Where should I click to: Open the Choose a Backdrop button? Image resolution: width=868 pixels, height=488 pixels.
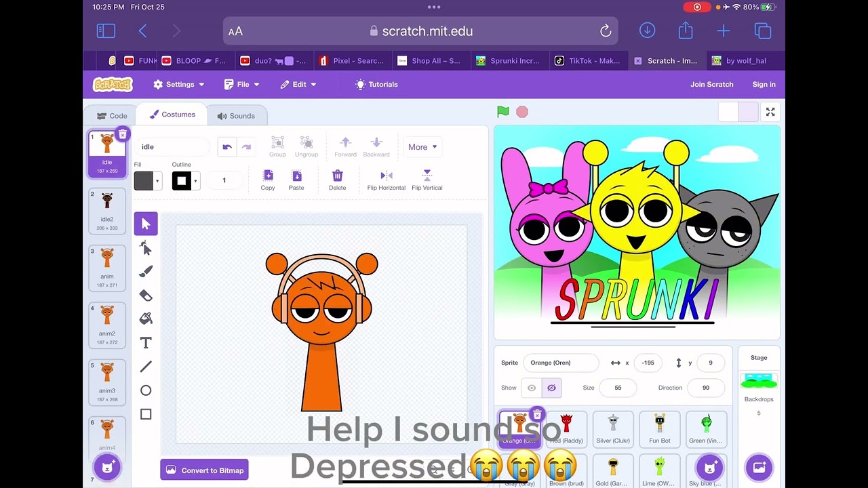pos(759,467)
